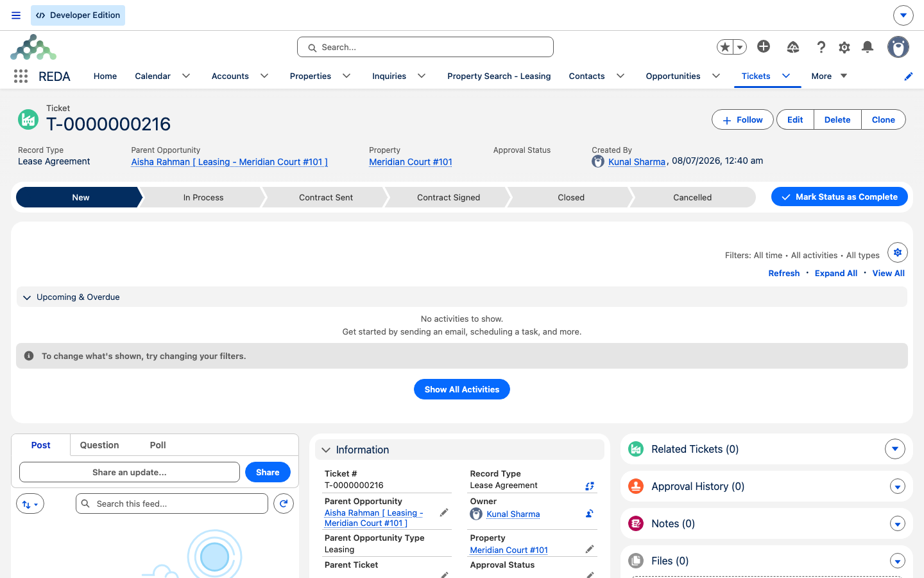Open the favorites list dropdown arrow

click(x=740, y=47)
